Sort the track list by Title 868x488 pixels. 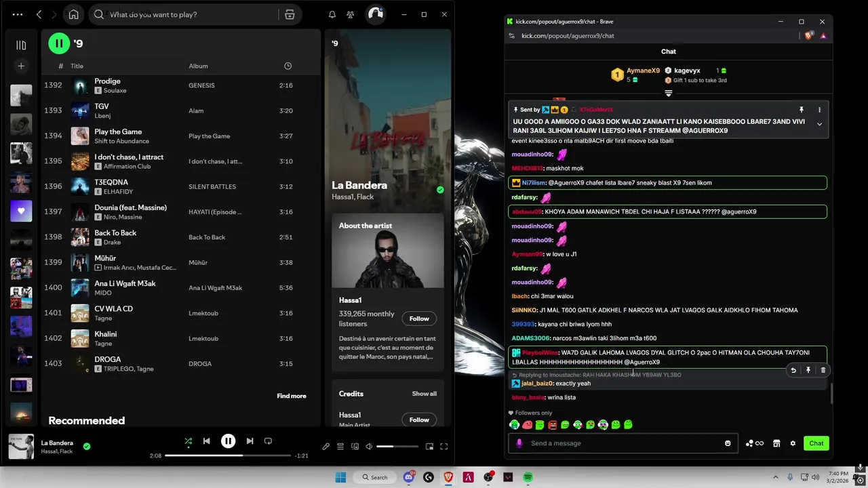pos(77,66)
